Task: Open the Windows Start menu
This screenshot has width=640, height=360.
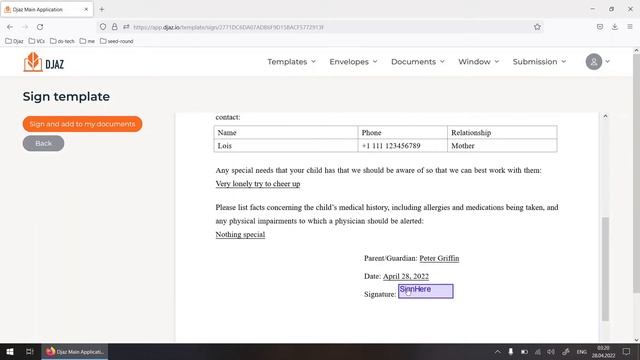Action: tap(10, 351)
